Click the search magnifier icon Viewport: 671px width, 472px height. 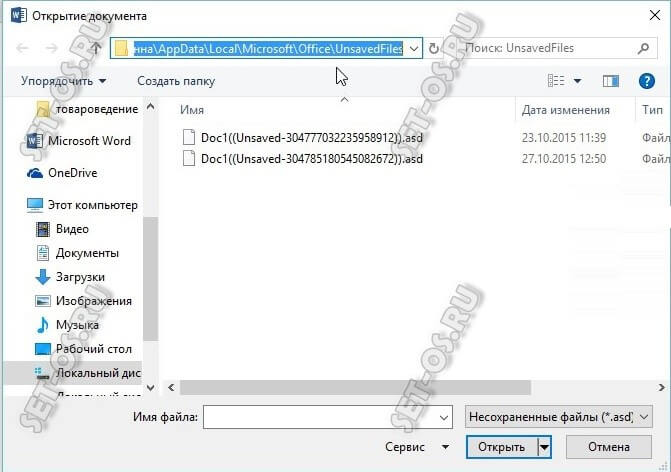tap(643, 48)
